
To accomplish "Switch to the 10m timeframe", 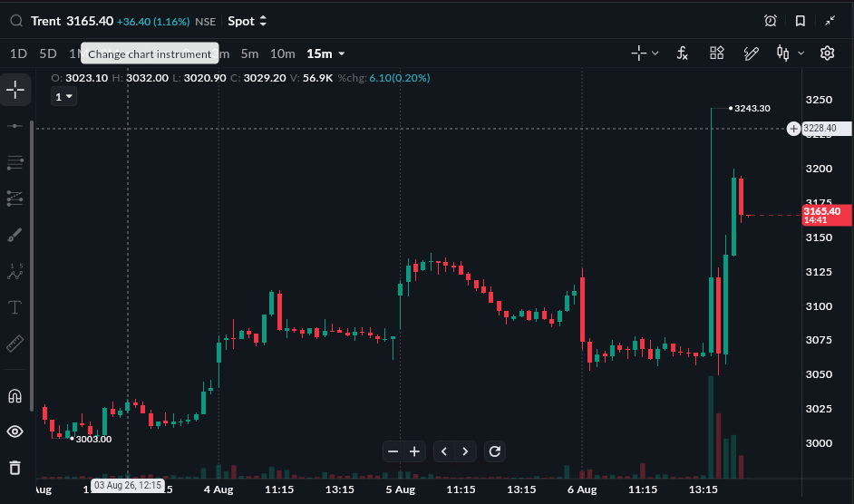I will pyautogui.click(x=283, y=53).
